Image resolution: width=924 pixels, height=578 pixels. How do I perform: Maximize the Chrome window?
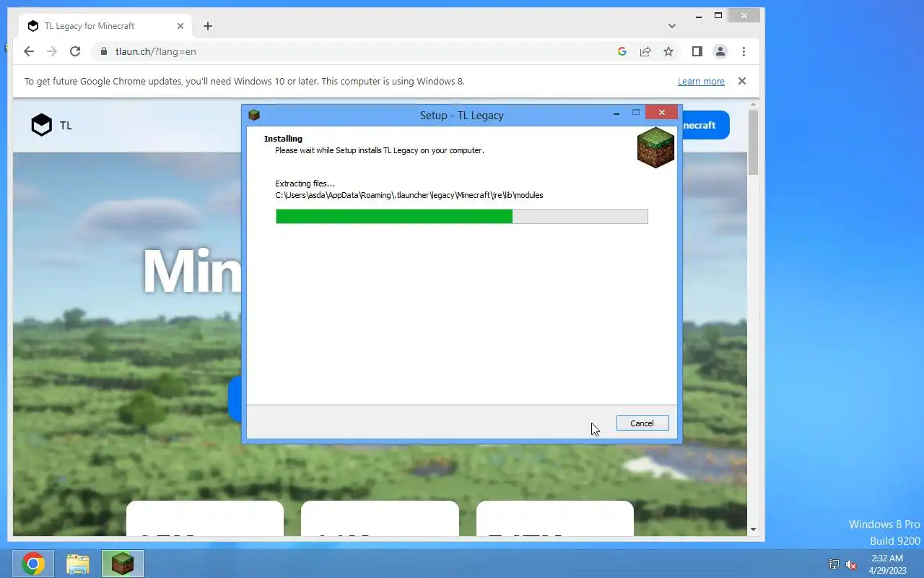click(718, 15)
